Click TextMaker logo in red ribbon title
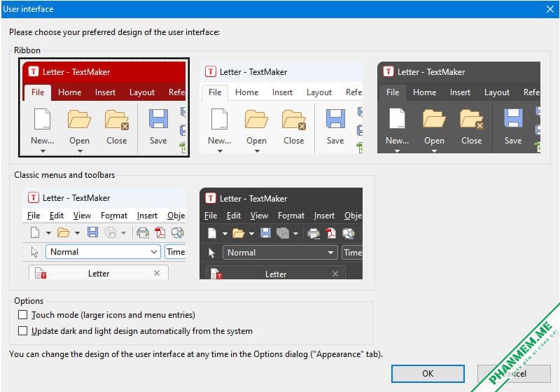 click(34, 71)
